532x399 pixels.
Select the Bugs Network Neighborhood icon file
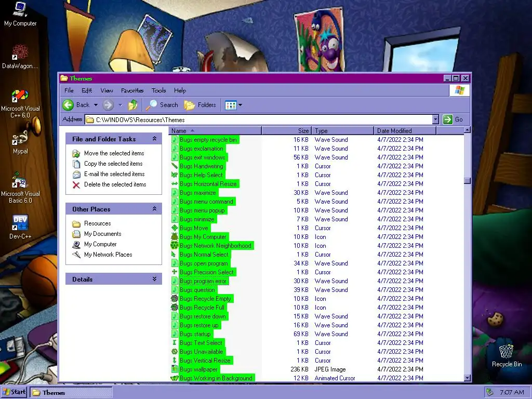click(x=175, y=245)
